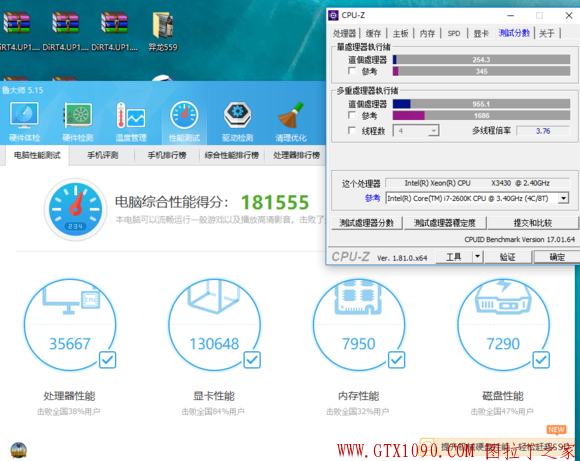The image size is (580, 461).
Task: Click the graphics card performance circle icon
Action: click(215, 324)
